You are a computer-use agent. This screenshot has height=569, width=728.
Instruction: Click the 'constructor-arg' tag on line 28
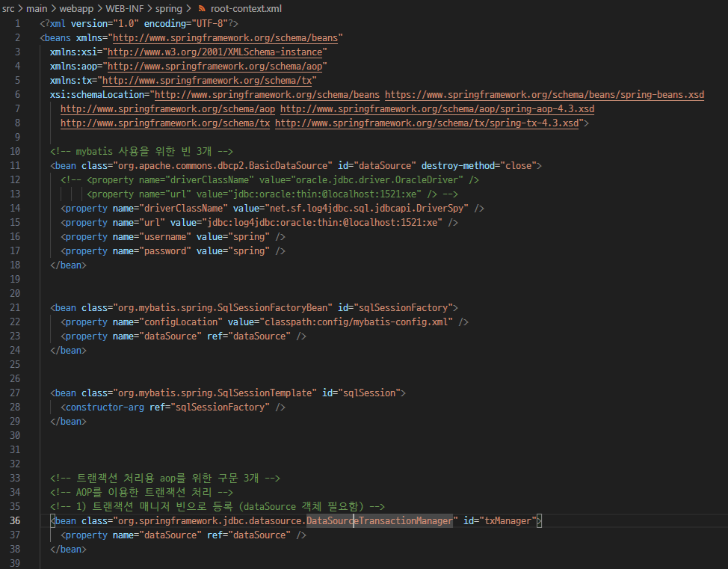point(105,407)
